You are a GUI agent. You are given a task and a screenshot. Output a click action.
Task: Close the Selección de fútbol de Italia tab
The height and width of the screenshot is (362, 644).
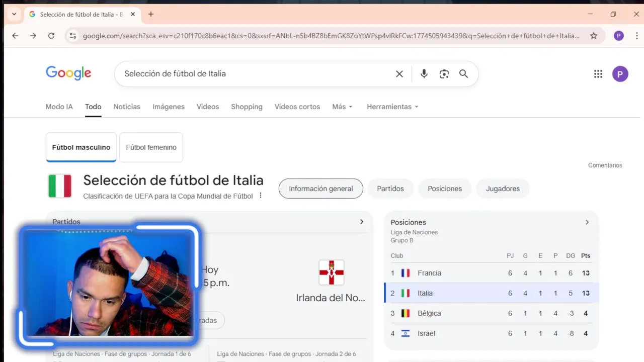coord(133,14)
